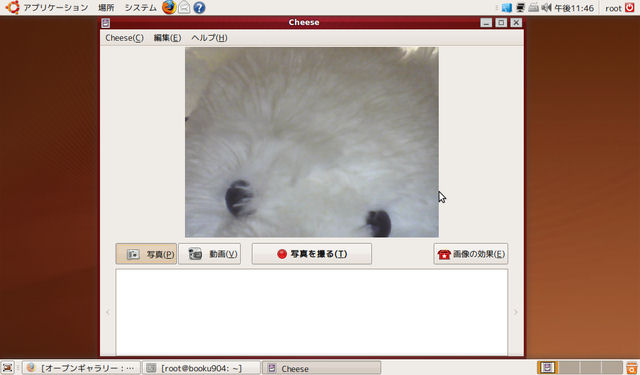Viewport: 640px width, 375px height.
Task: Click the black network monitor tray icon
Action: (520, 8)
